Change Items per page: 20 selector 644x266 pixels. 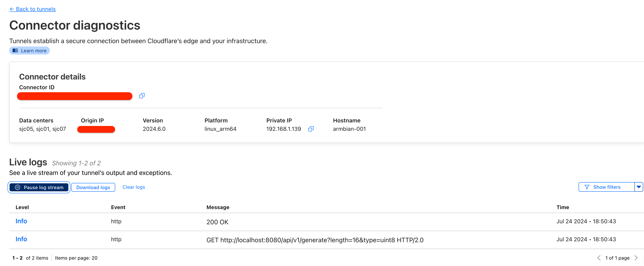[76, 258]
